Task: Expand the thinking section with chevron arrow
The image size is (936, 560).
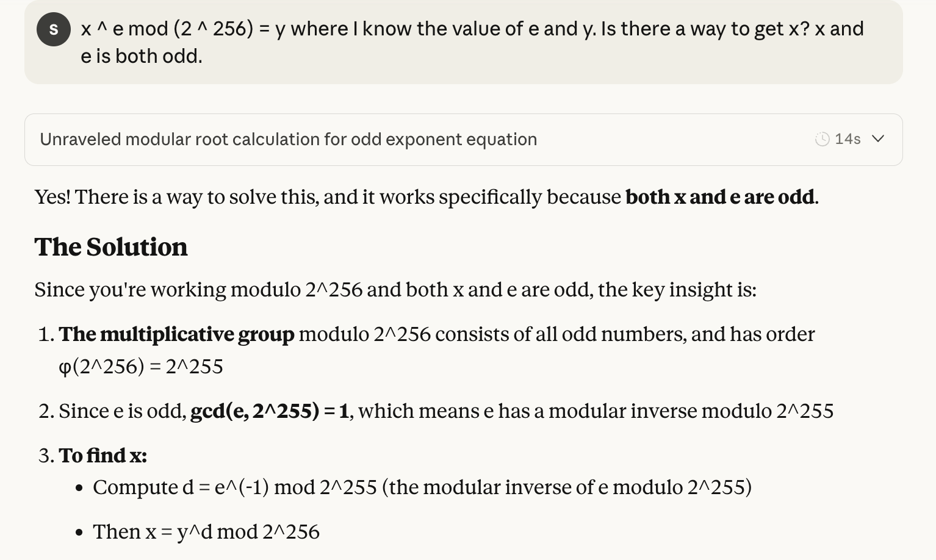Action: point(878,139)
